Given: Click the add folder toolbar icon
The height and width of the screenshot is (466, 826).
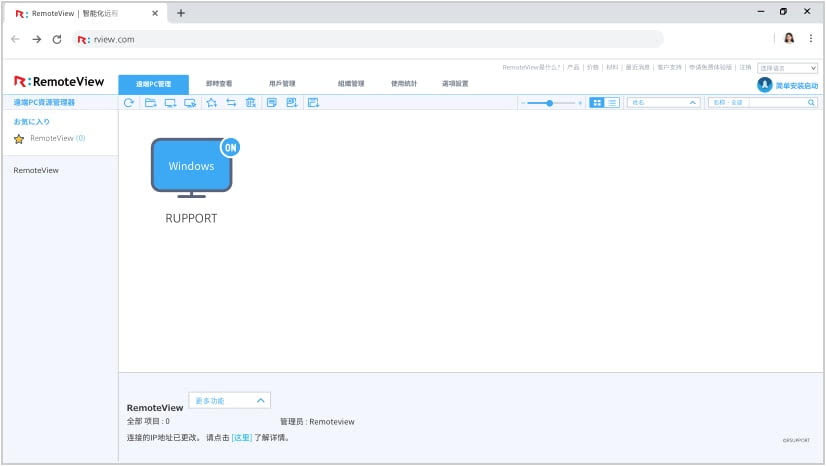Looking at the screenshot, I should pyautogui.click(x=151, y=103).
